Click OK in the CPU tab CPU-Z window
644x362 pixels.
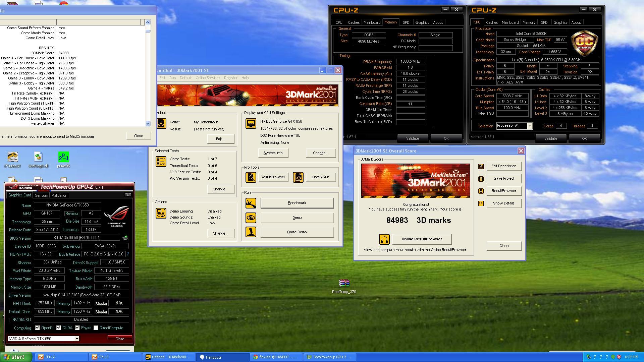point(584,138)
